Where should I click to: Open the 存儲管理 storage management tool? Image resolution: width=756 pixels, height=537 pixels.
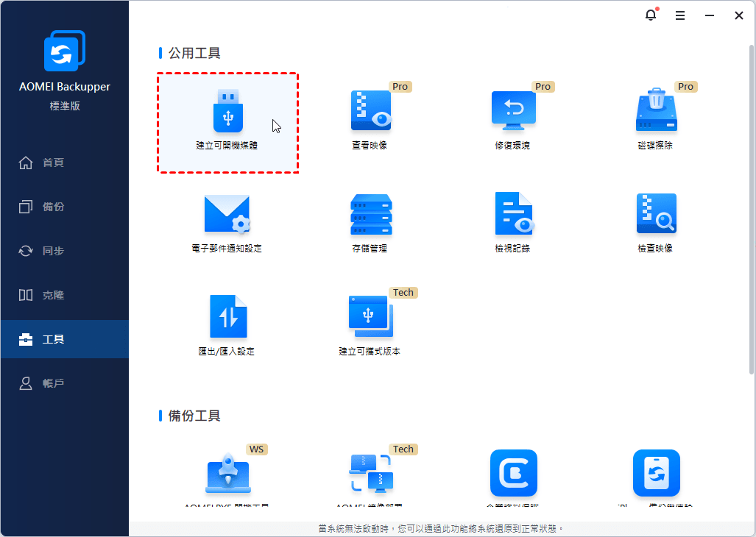coord(371,214)
